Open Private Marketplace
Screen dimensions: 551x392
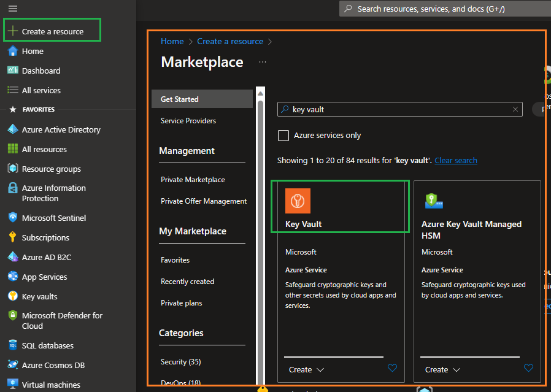tap(193, 180)
